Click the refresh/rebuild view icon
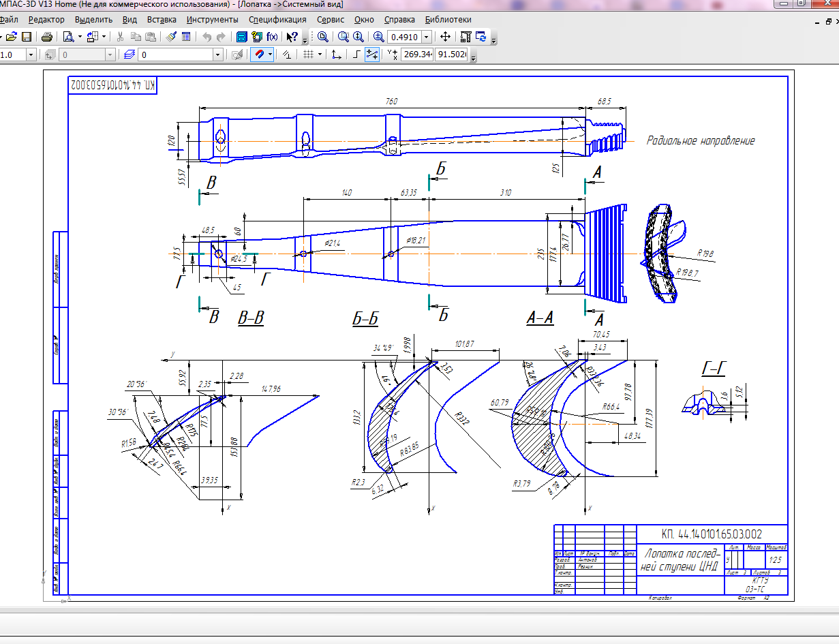Viewport: 839px width, 644px height. tap(481, 37)
